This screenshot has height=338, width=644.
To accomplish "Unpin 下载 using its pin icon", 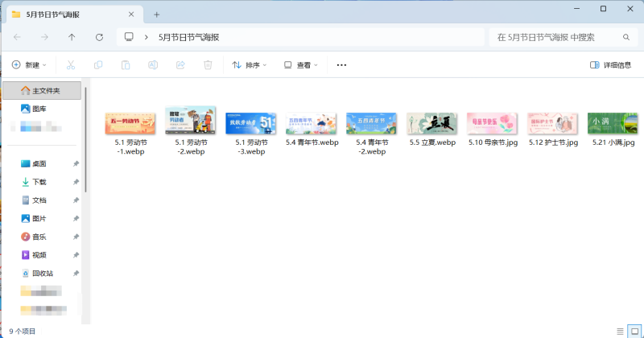I will click(76, 182).
